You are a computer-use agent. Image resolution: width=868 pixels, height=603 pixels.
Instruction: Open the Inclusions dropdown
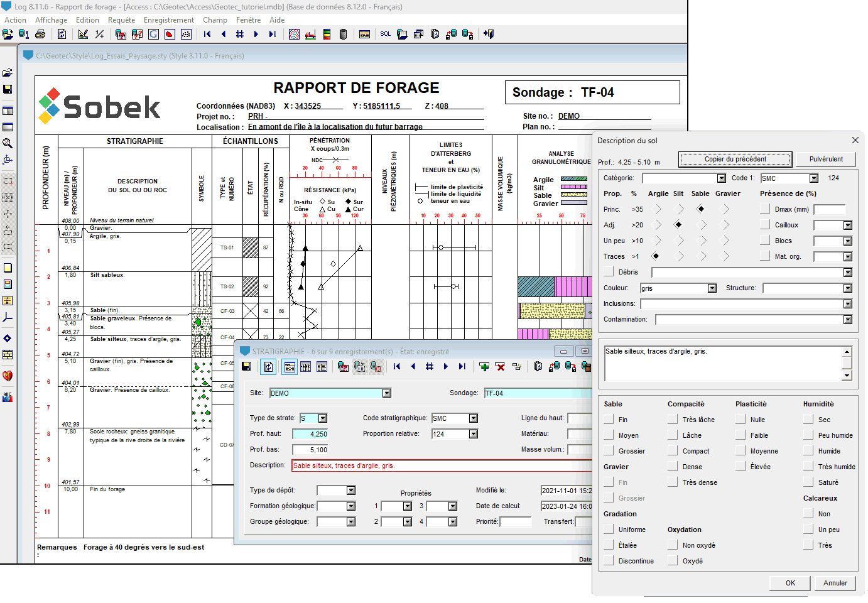point(848,304)
